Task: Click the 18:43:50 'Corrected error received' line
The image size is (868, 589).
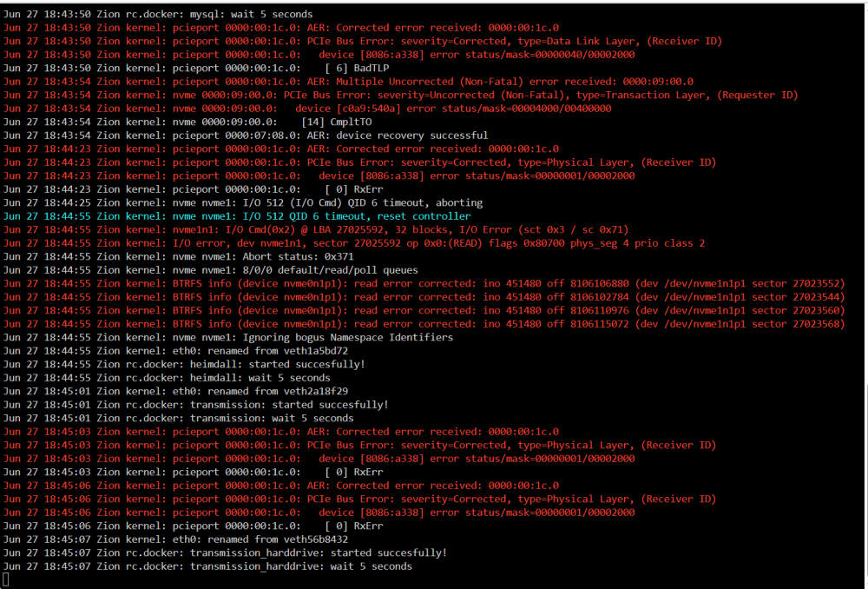Action: (281, 28)
